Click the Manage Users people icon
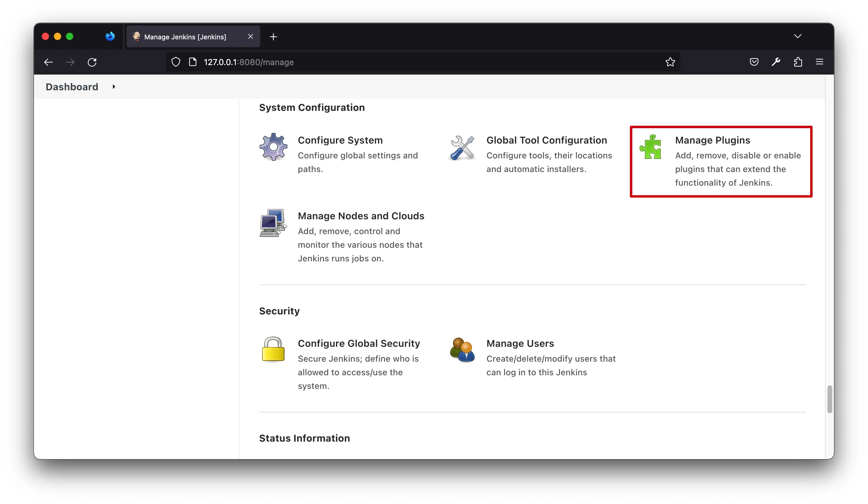The width and height of the screenshot is (868, 504). [x=462, y=350]
